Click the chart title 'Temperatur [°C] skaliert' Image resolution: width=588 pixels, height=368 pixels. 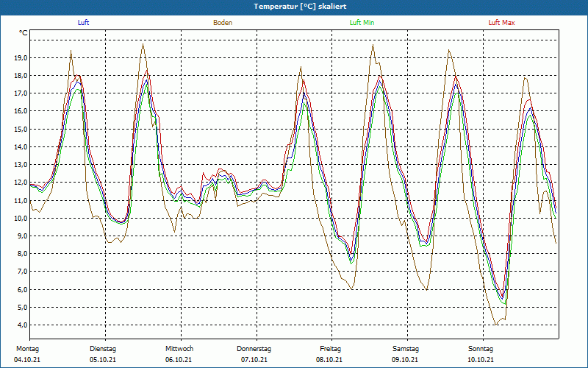(x=300, y=7)
